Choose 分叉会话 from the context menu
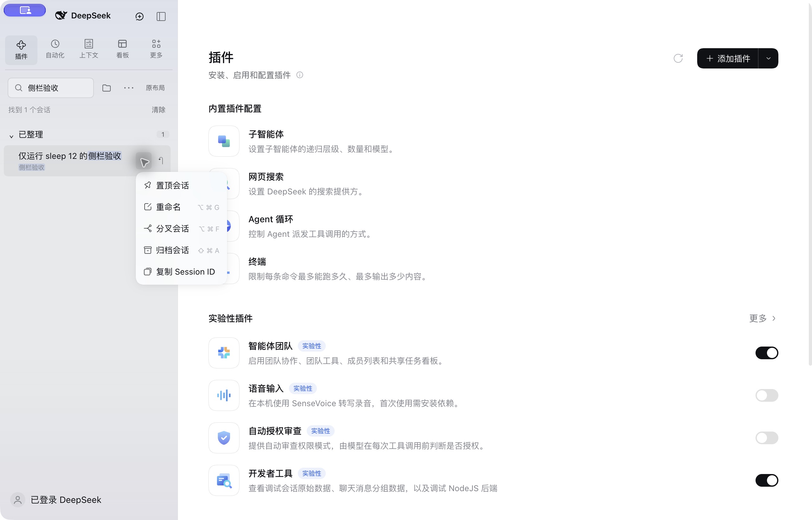Image resolution: width=812 pixels, height=520 pixels. [181, 229]
